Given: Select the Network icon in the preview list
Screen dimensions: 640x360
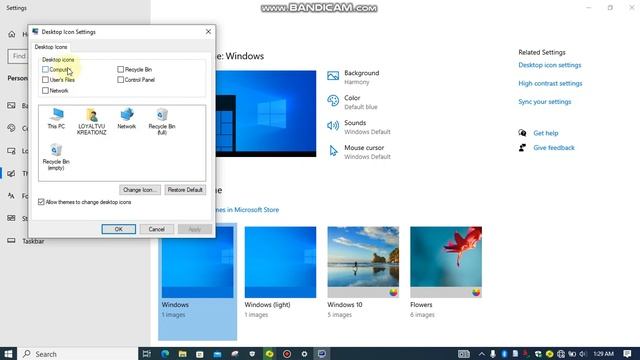Looking at the screenshot, I should point(127,119).
